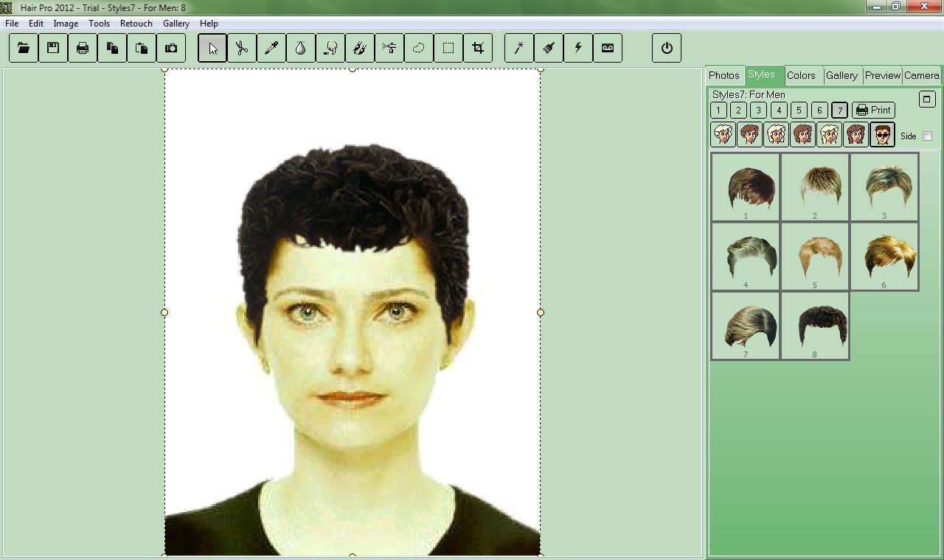This screenshot has width=944, height=560.
Task: Pick the eyedropper color tool
Action: point(271,48)
